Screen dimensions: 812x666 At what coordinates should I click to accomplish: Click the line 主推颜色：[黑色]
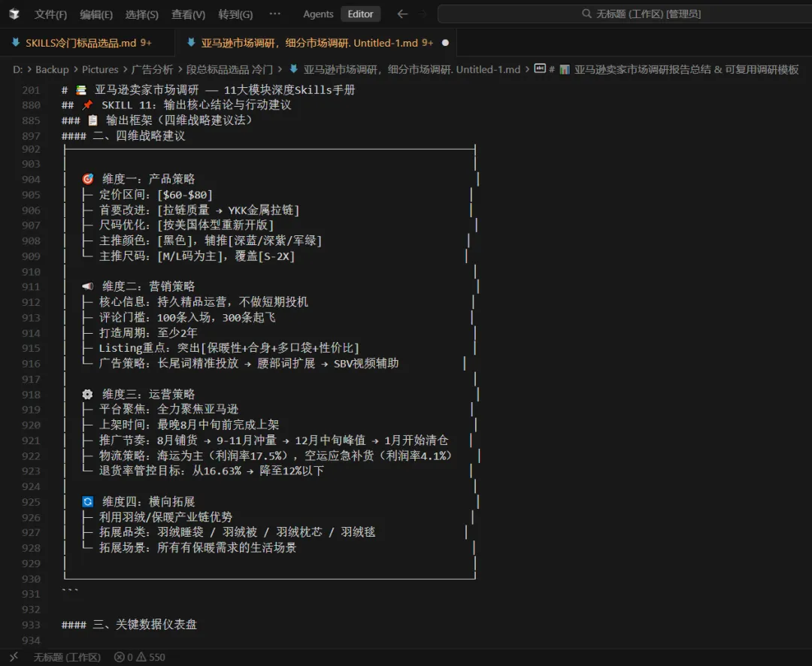point(211,241)
